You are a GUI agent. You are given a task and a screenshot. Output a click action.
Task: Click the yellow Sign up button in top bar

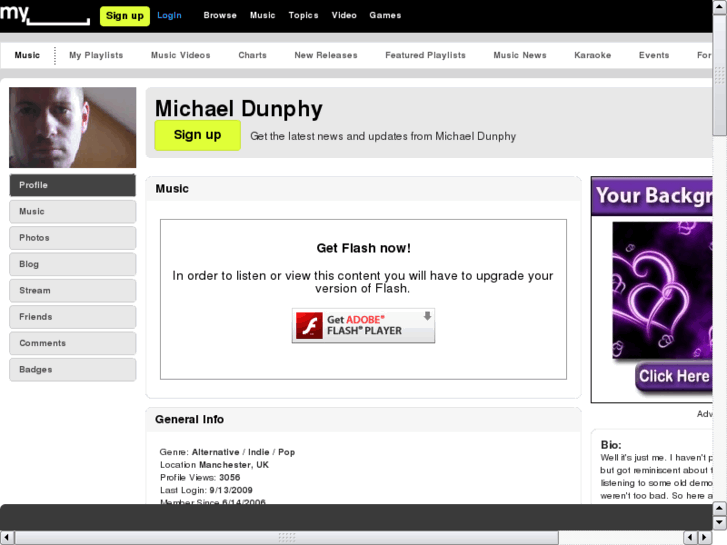pos(125,16)
